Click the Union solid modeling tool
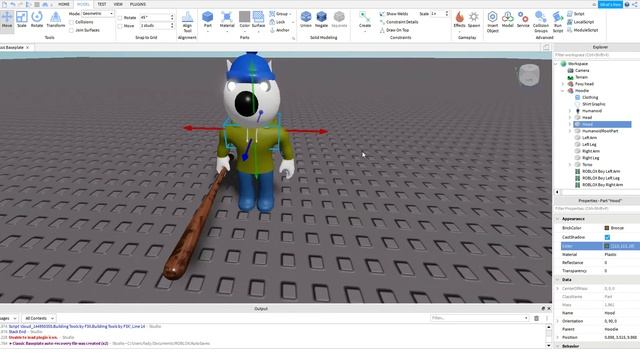 (x=306, y=20)
